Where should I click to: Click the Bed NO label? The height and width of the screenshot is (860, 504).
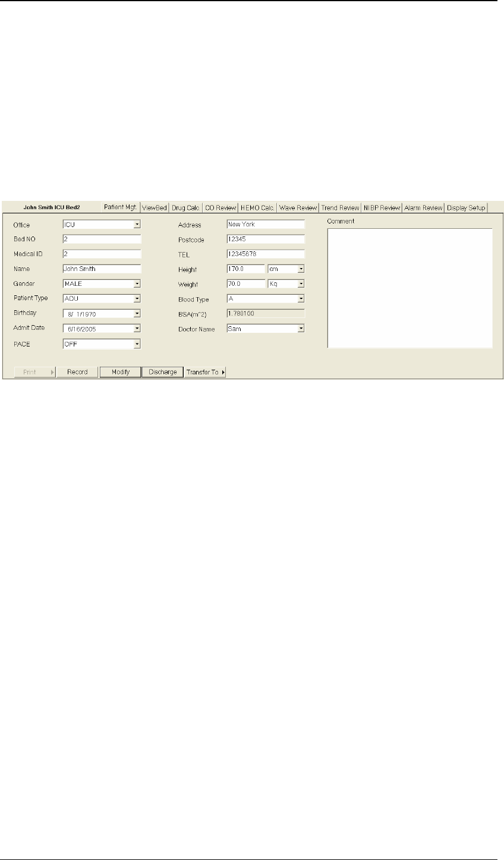click(x=25, y=240)
